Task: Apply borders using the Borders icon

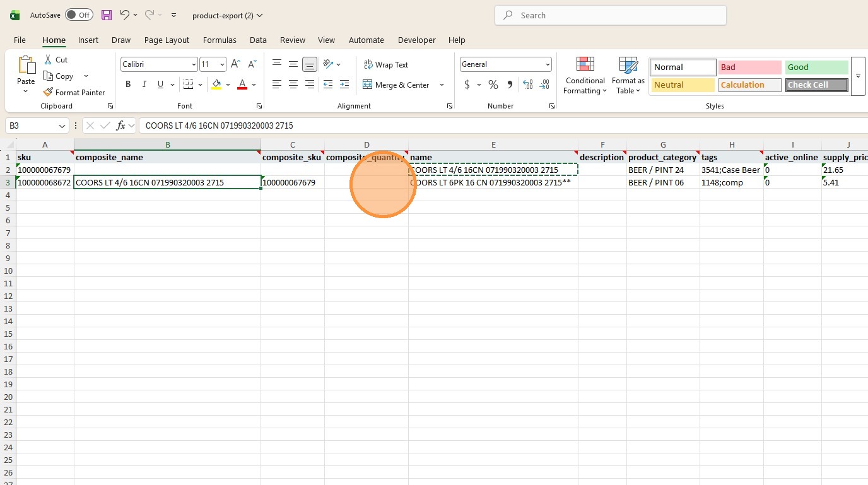Action: [x=188, y=85]
